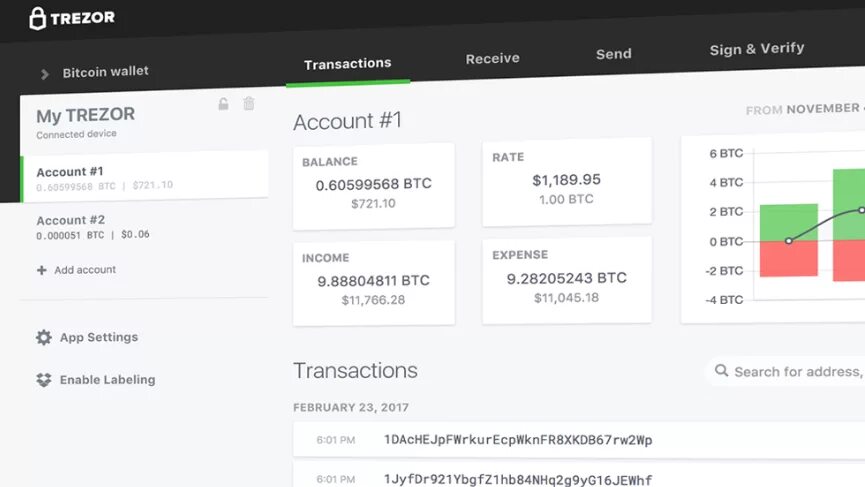Open transaction 1DAcHEJpFWrkurEcpWknFR8XKDB67rw2Wp

pyautogui.click(x=579, y=440)
